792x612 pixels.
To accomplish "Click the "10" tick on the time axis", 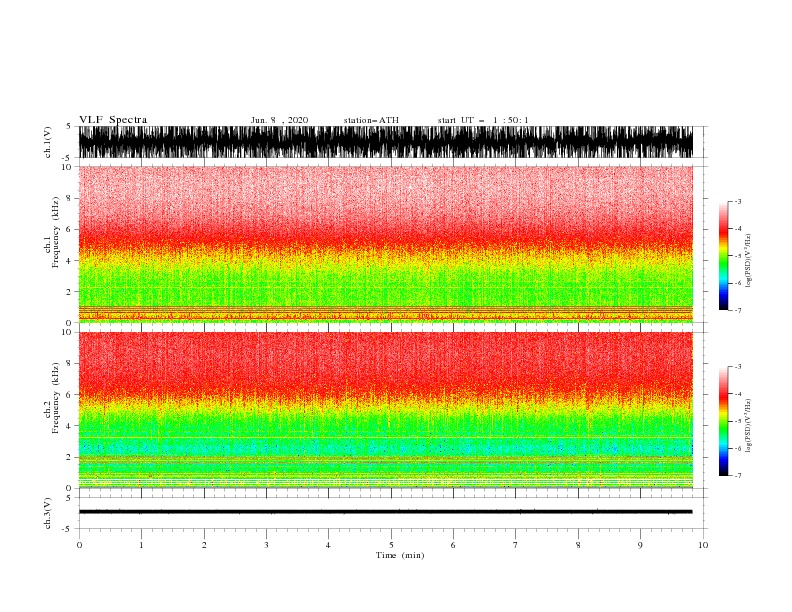I will coord(703,545).
